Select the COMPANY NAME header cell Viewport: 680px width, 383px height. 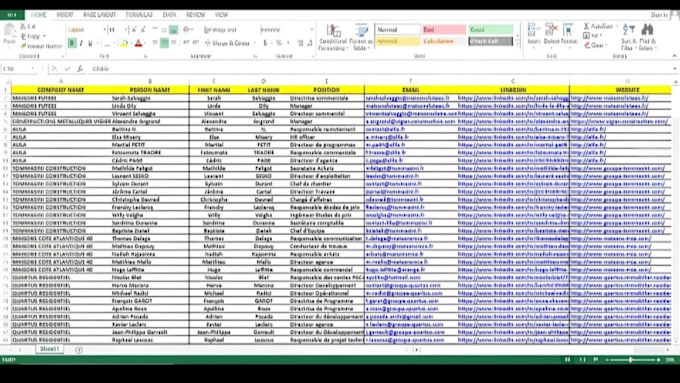pyautogui.click(x=61, y=90)
